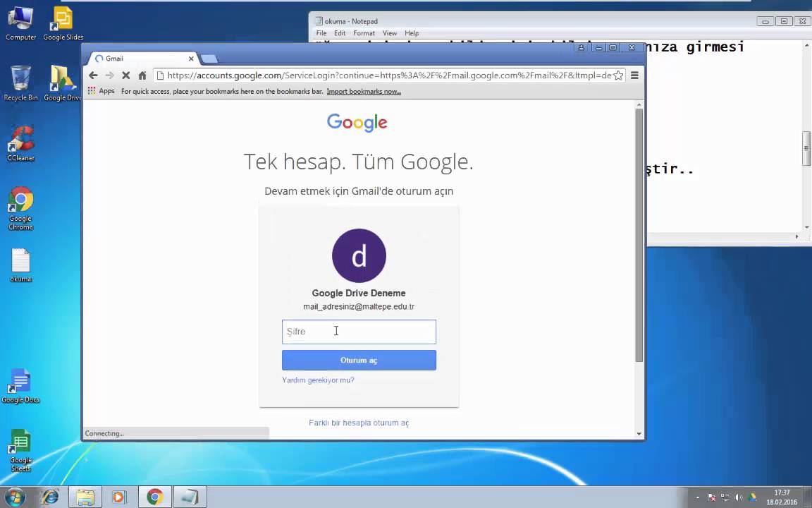812x508 pixels.
Task: Click the Chrome user profile button
Action: (x=581, y=48)
